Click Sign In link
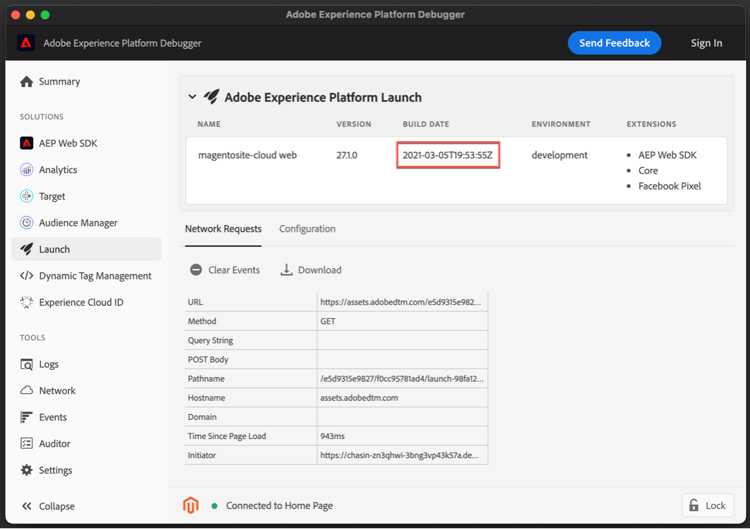 click(x=706, y=43)
